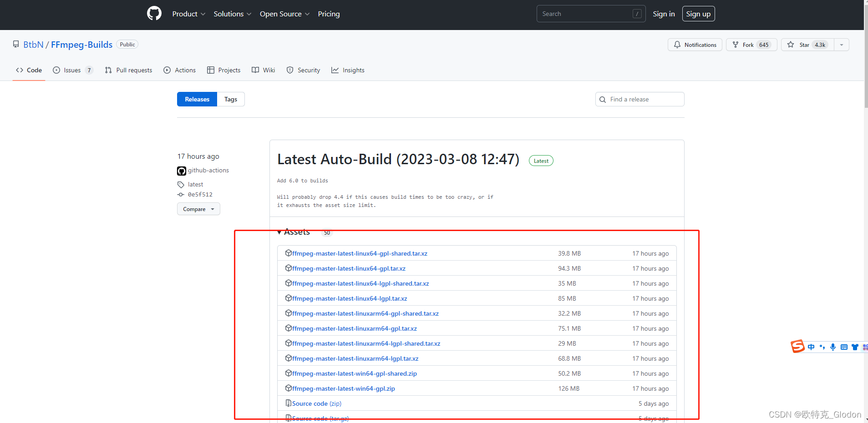Screen dimensions: 868x423
Task: Switch to the Tags view
Action: (231, 99)
